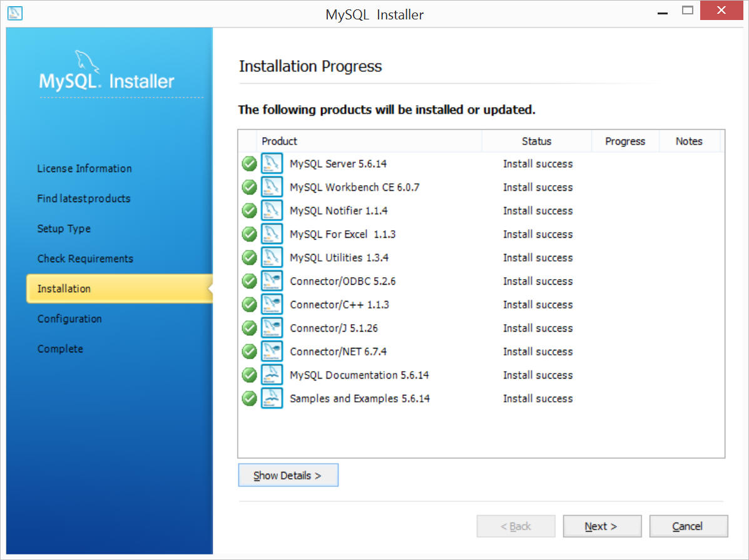Click Install success status for MySQL Server
The width and height of the screenshot is (749, 560).
tap(538, 164)
